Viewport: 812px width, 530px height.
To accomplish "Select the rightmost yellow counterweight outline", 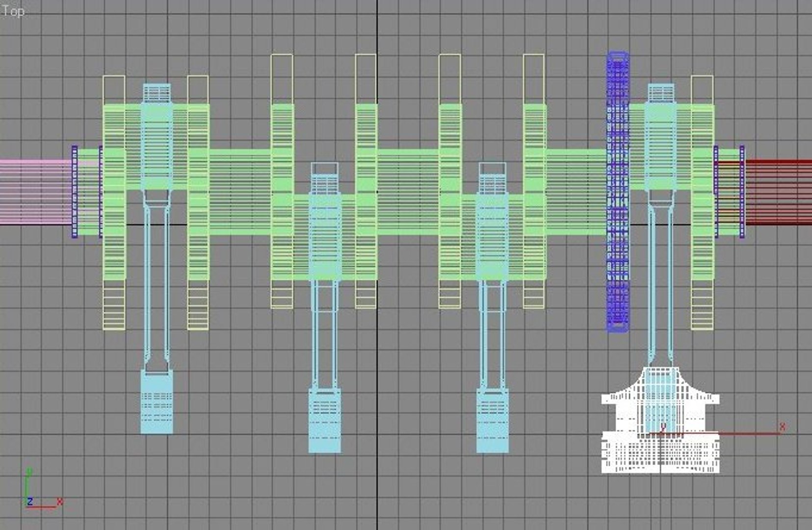I will point(702,203).
